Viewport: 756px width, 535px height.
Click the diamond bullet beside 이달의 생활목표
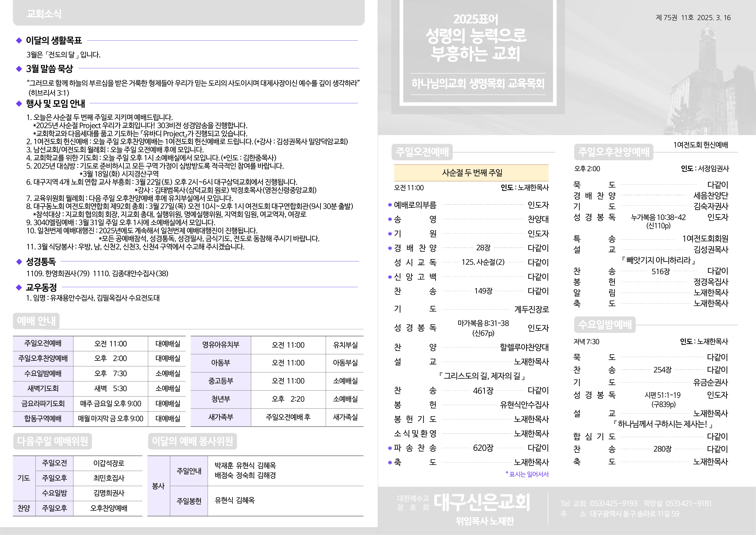click(19, 40)
